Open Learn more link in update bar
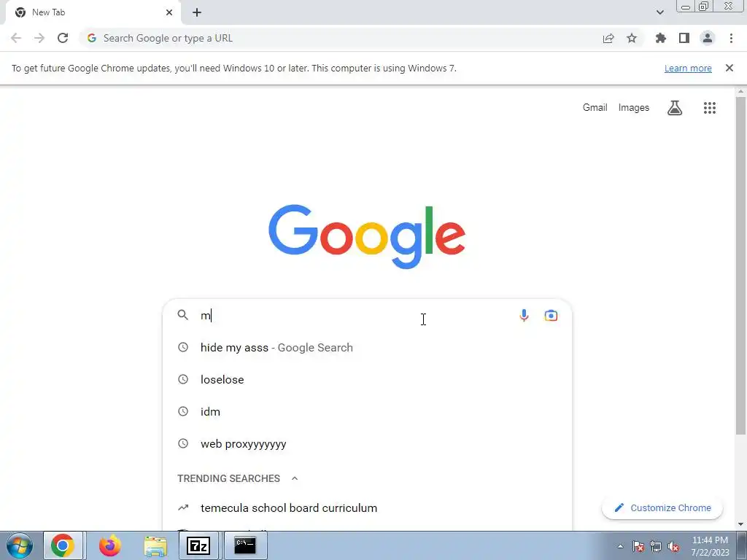The image size is (747, 560). pos(688,68)
